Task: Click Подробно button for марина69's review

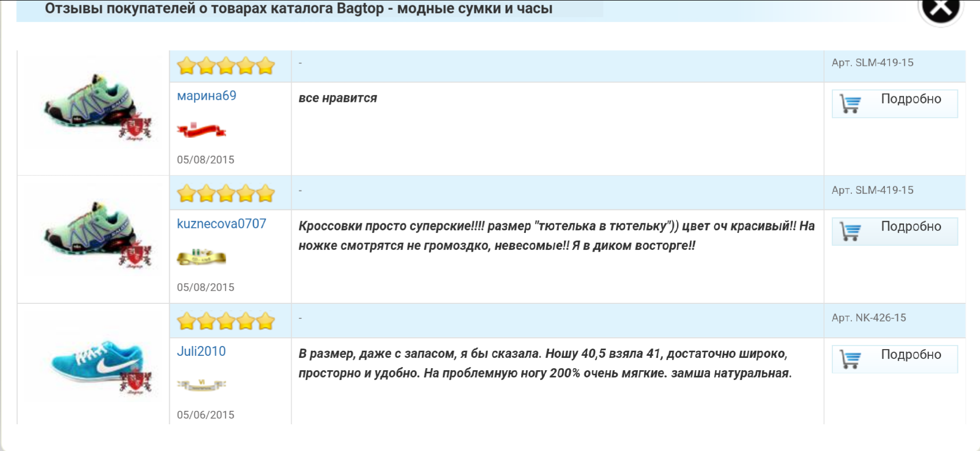Action: 895,103
